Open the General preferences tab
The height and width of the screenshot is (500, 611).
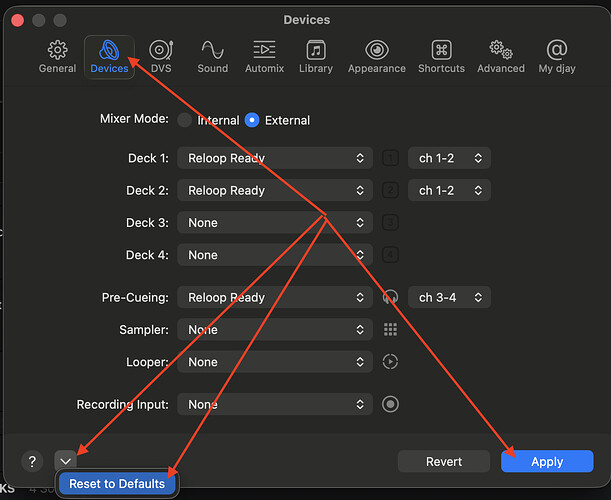coord(57,57)
